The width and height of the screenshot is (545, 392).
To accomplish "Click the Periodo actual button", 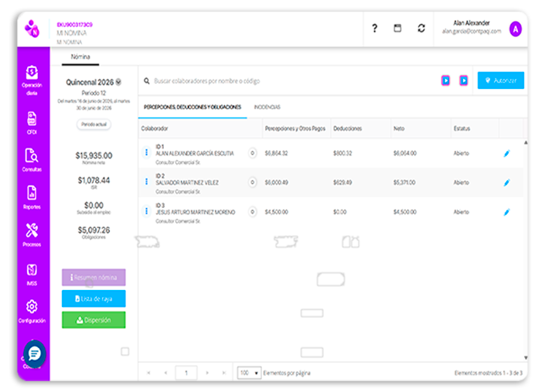I will 94,124.
